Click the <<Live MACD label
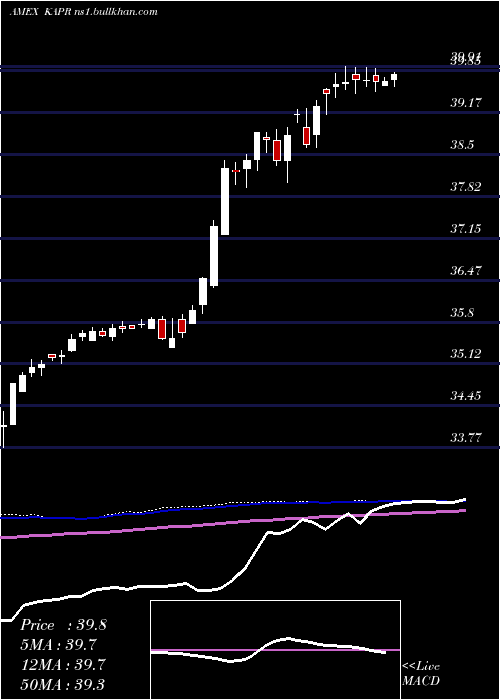The width and height of the screenshot is (500, 700). 421,673
